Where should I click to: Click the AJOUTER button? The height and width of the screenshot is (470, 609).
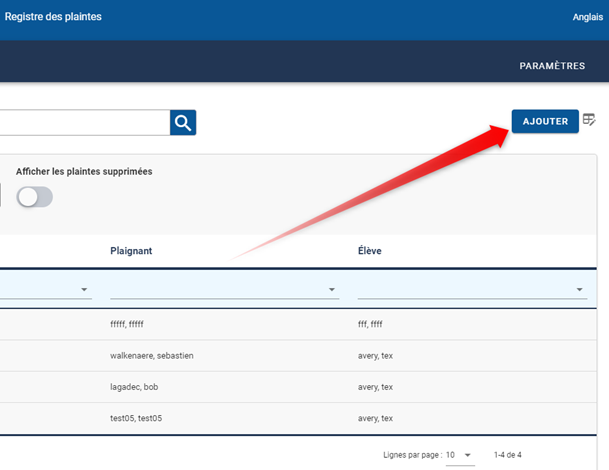tap(545, 122)
